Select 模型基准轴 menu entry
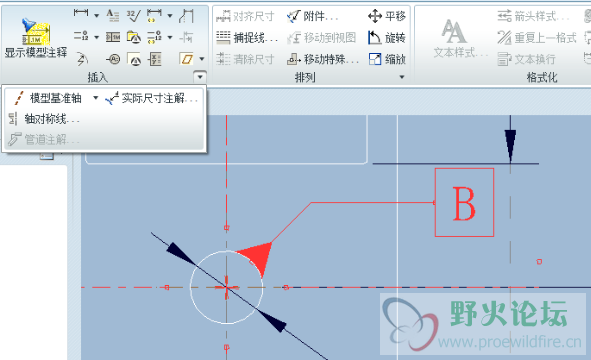Image resolution: width=591 pixels, height=360 pixels. coord(47,98)
